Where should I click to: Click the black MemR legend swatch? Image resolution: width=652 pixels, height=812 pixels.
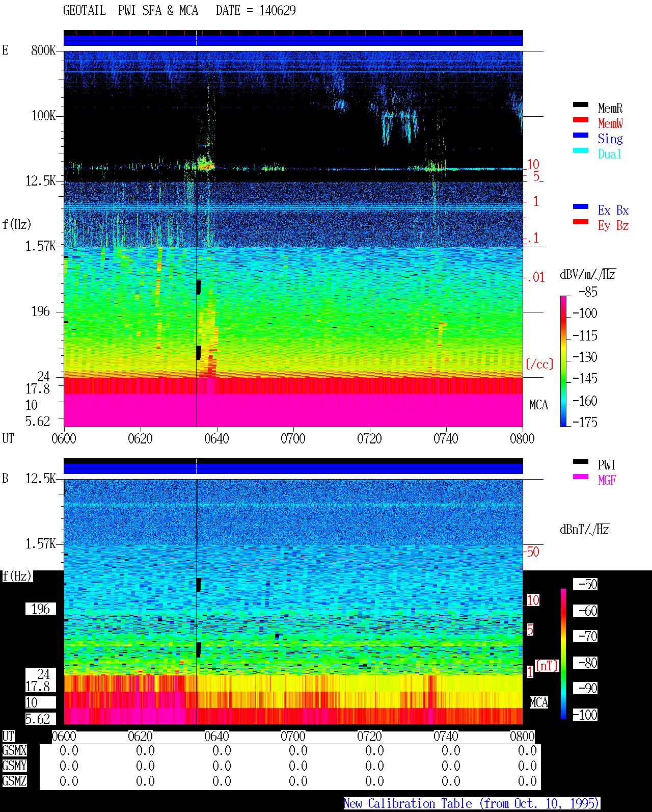pos(580,104)
